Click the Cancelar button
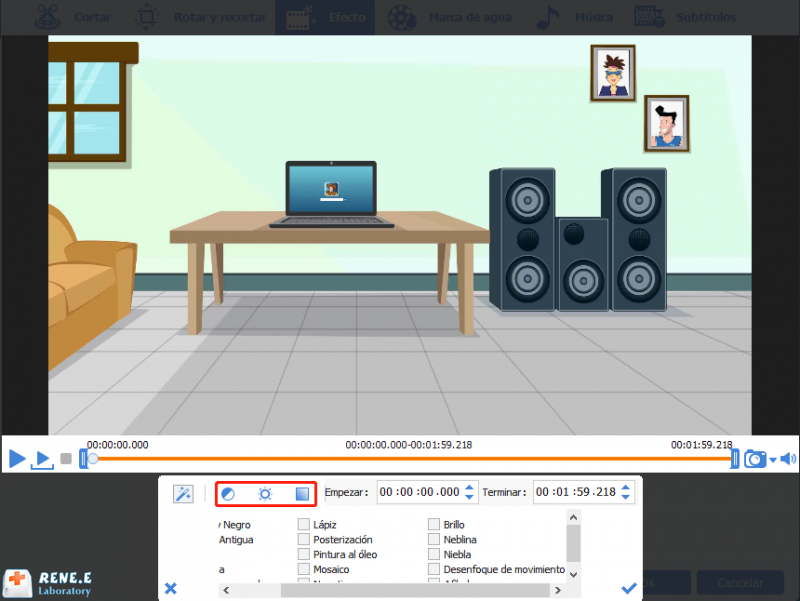 pos(740,582)
